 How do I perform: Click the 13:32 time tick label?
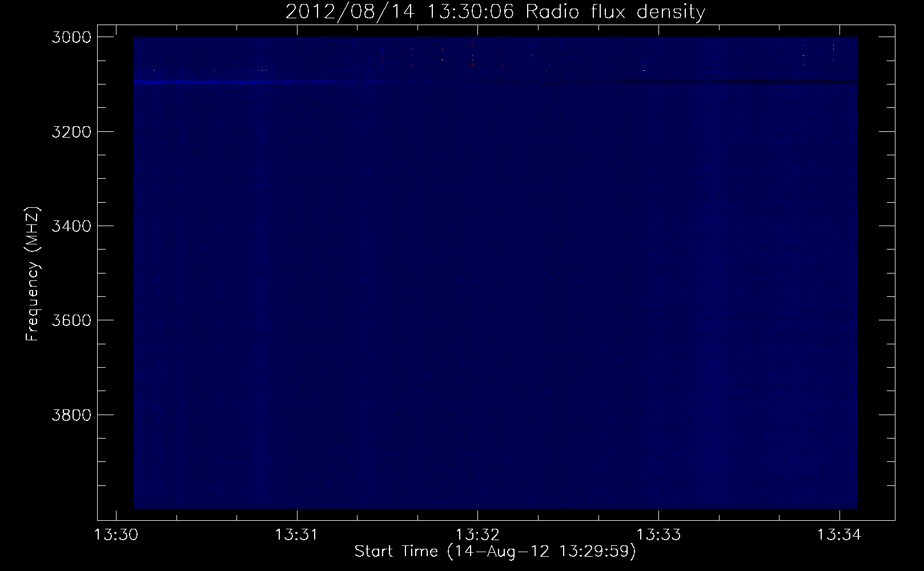478,535
